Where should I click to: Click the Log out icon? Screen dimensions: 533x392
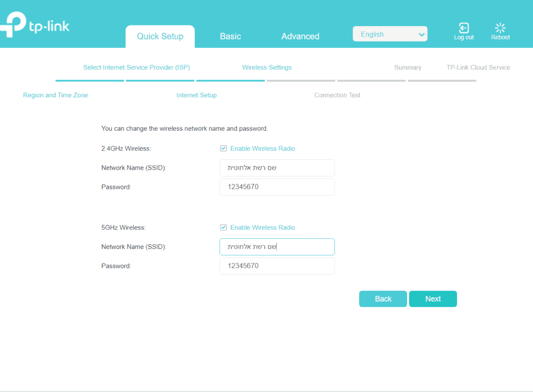tap(463, 28)
